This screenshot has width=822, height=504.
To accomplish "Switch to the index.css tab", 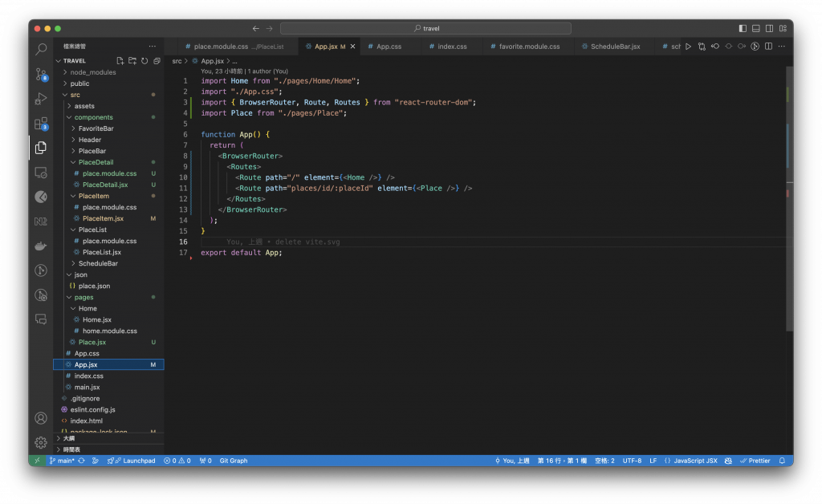I will 451,47.
